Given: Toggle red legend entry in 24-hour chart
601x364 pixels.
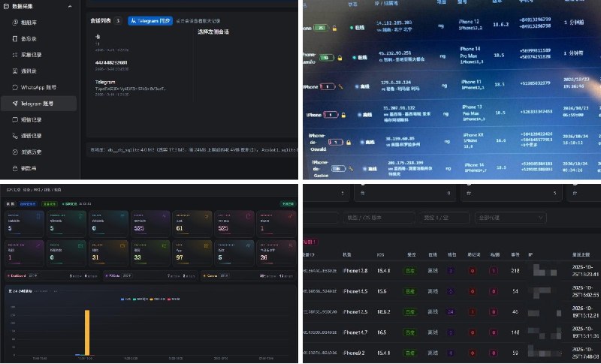Looking at the screenshot, I should coord(174,299).
